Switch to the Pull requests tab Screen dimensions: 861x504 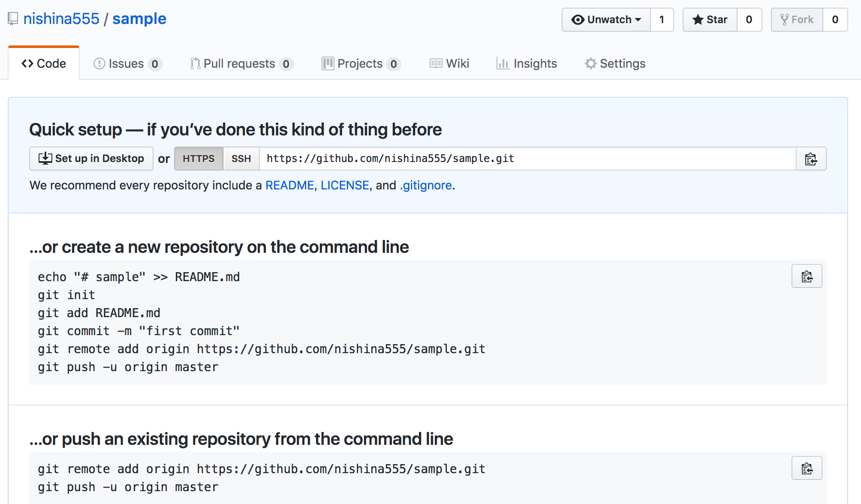pyautogui.click(x=241, y=63)
